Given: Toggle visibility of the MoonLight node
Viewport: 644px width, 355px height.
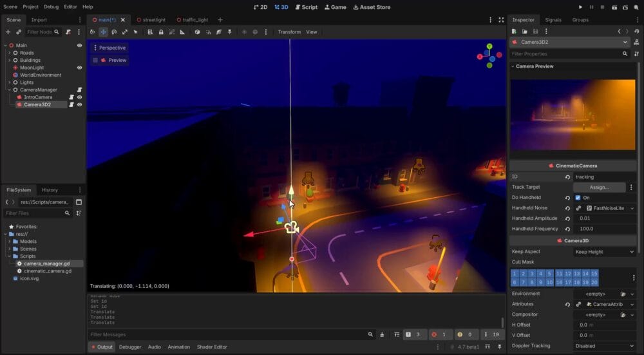Looking at the screenshot, I should click(80, 68).
